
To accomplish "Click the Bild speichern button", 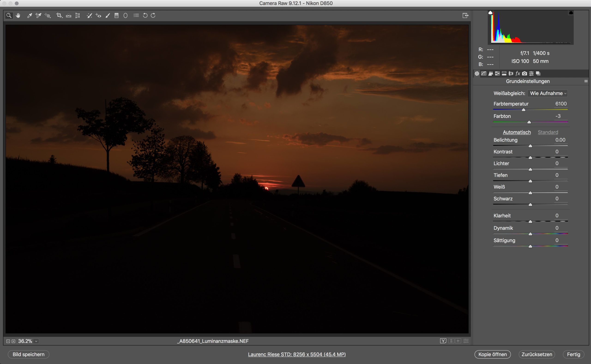I will pos(29,354).
